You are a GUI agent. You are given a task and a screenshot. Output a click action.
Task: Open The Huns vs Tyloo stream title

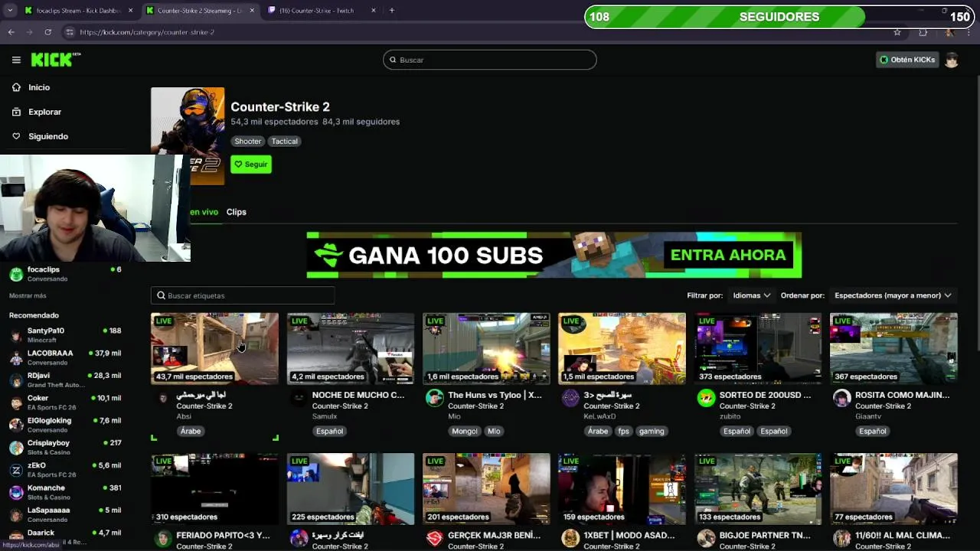[495, 395]
